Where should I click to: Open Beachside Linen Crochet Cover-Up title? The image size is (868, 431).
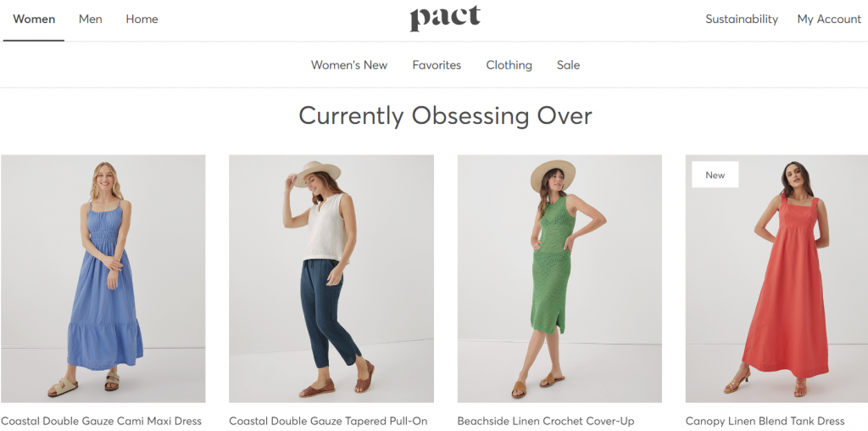point(546,421)
